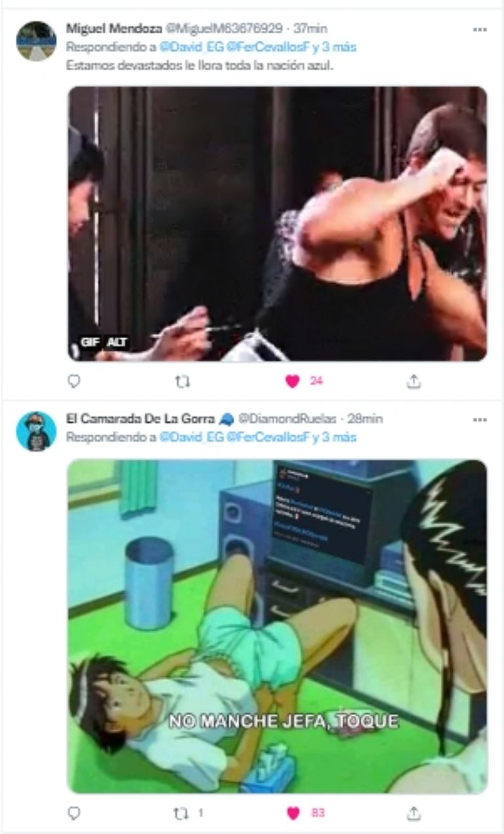View ALT description of the GIF

[117, 342]
